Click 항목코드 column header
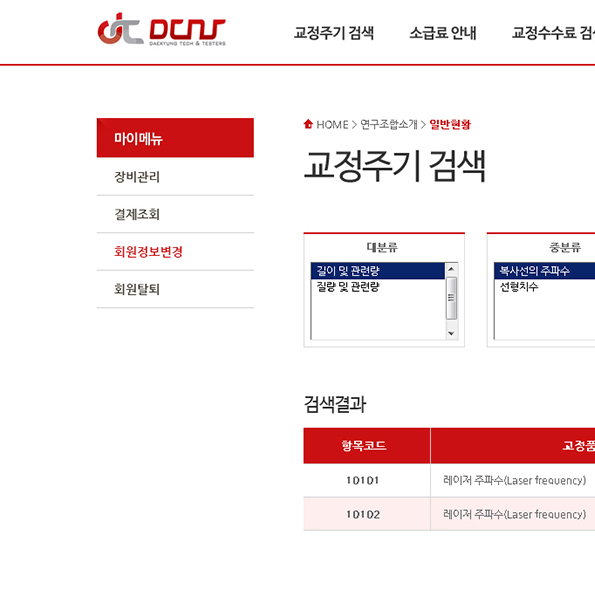The height and width of the screenshot is (595, 595). click(367, 445)
